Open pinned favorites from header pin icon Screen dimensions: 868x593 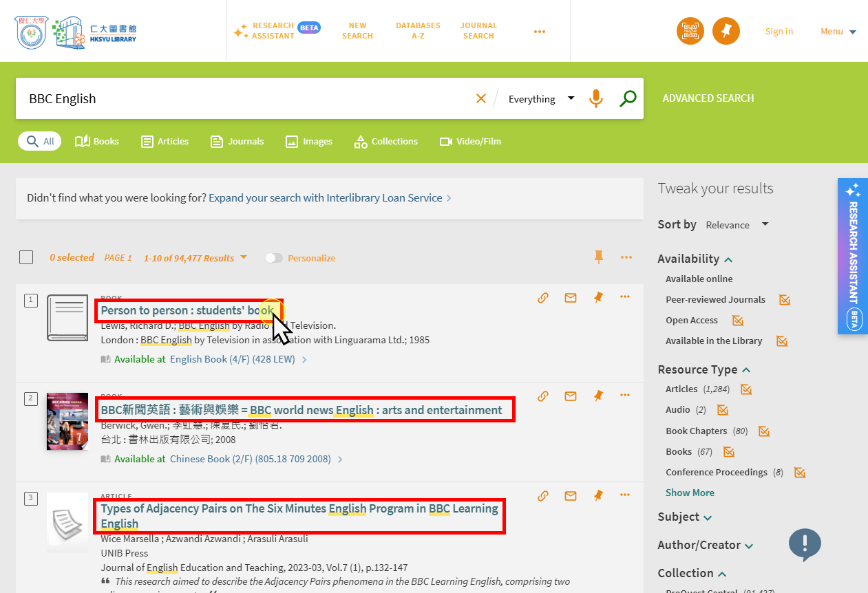(x=726, y=31)
